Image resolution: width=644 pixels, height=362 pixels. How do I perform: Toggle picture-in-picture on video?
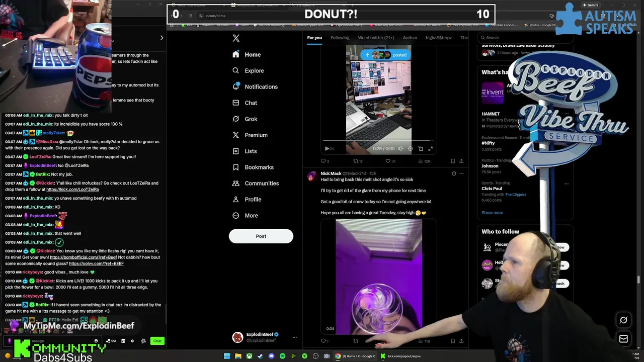(x=421, y=148)
